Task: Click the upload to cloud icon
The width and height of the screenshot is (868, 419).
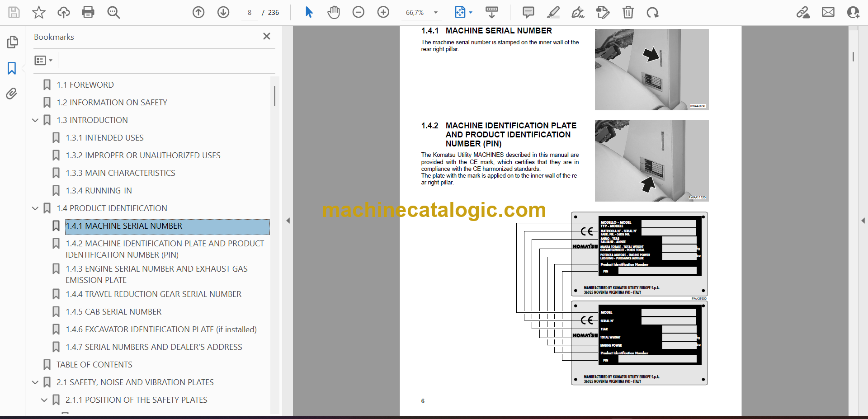Action: (64, 12)
